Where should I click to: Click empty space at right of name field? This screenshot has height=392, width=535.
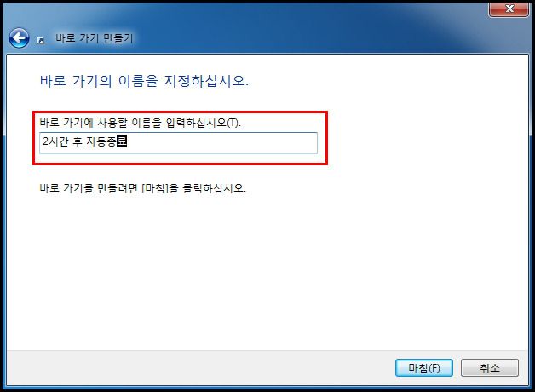[221, 143]
